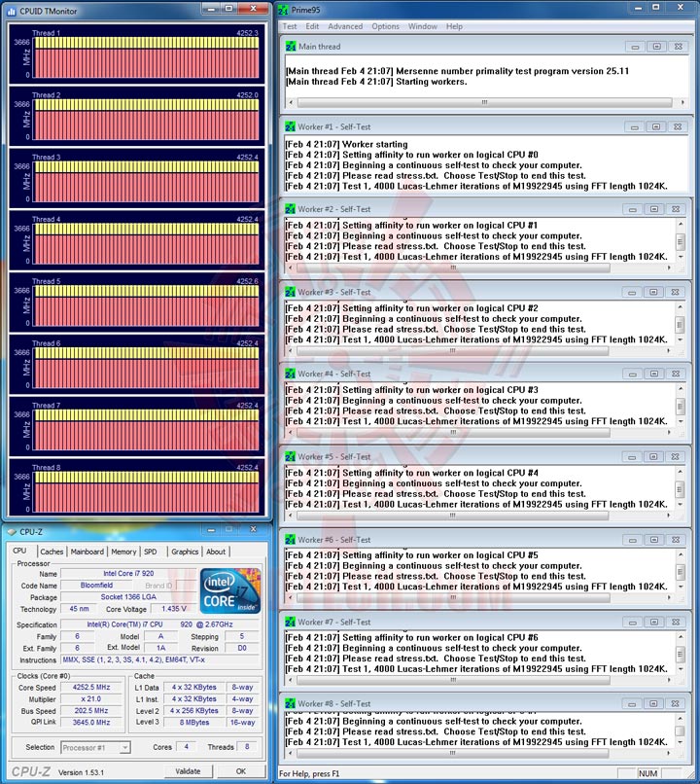The height and width of the screenshot is (784, 700).
Task: Click the Package value Socket 1366 LGA
Action: [128, 597]
